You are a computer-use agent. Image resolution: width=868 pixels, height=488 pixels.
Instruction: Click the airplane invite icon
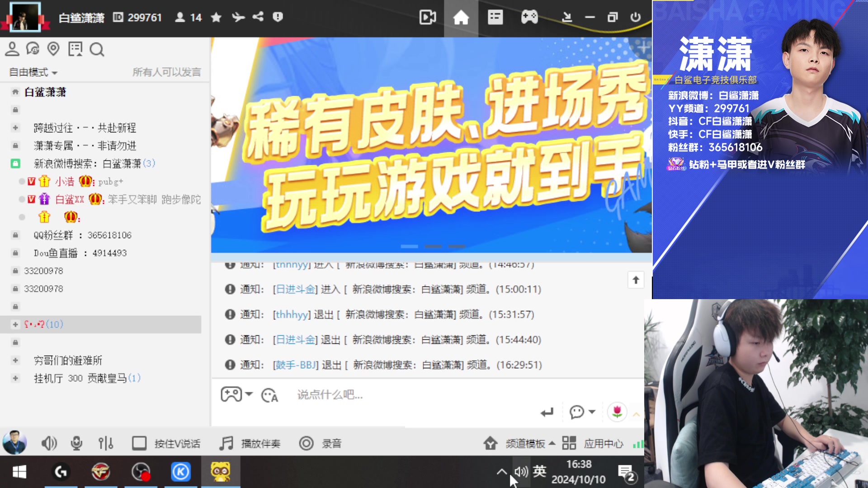tap(238, 18)
